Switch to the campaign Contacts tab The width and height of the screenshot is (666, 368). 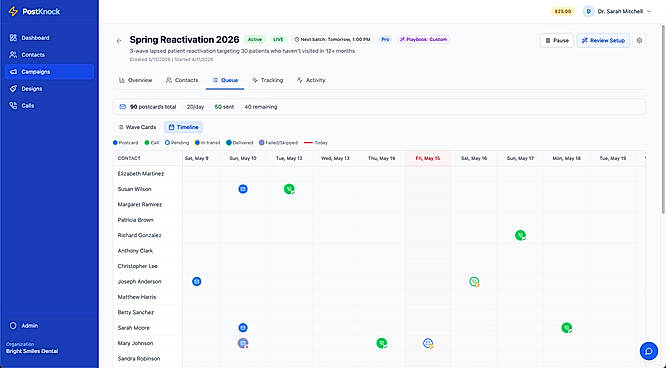(x=182, y=80)
